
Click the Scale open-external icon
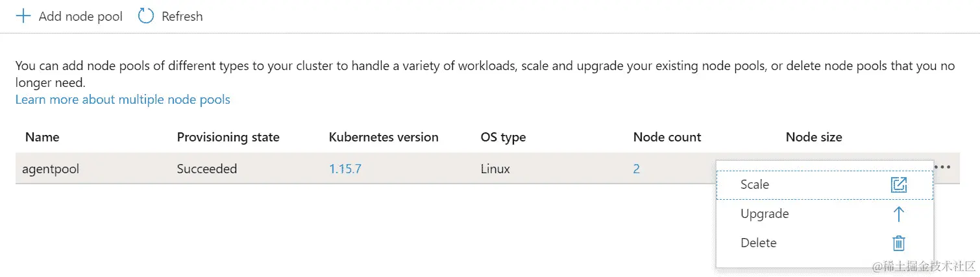click(898, 185)
